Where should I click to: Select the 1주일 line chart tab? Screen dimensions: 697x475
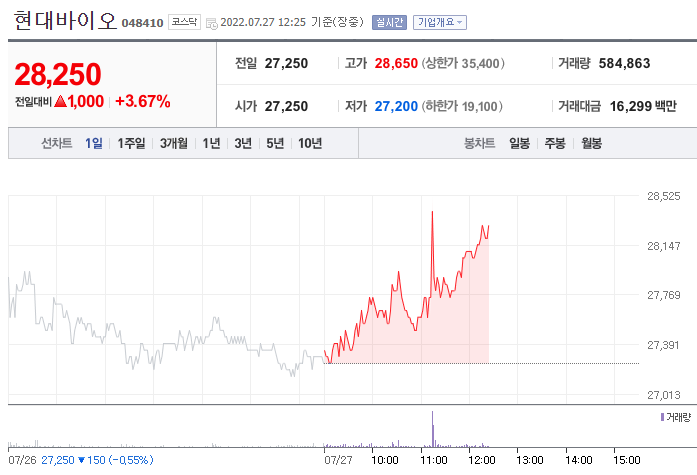[x=131, y=143]
